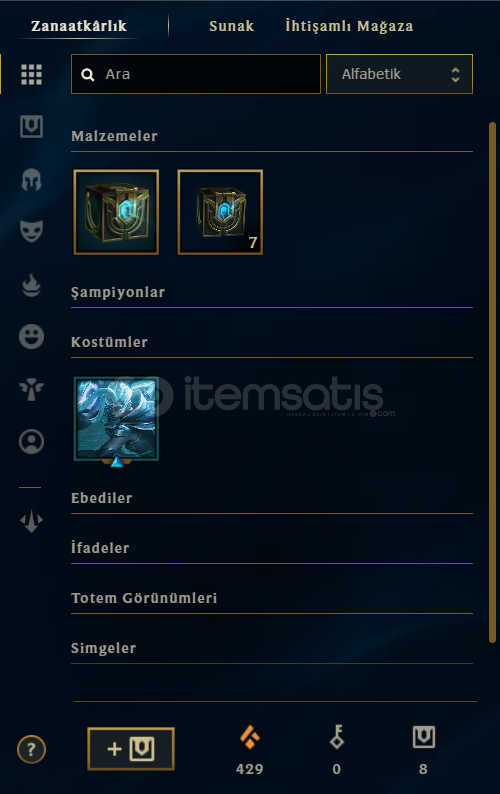Filter by eternals flame icon in sidebar

pyautogui.click(x=31, y=285)
